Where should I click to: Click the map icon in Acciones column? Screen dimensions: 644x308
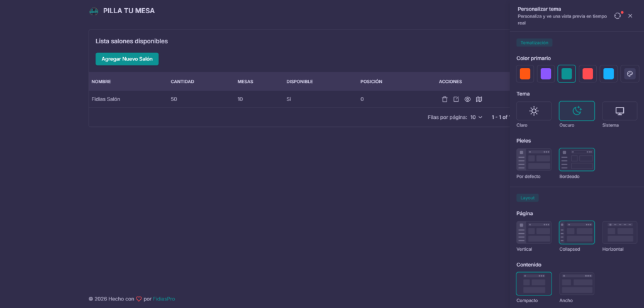479,99
